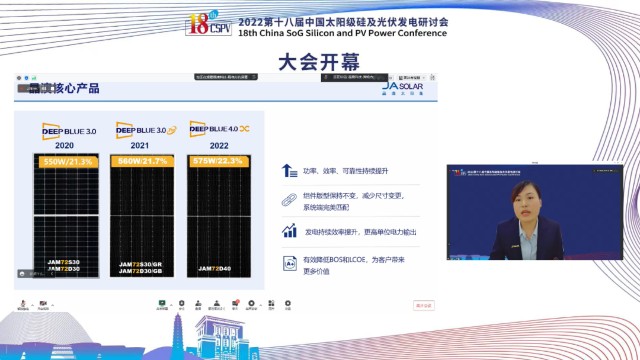
Task: Select the speaker's video thumbnail
Action: tap(535, 212)
